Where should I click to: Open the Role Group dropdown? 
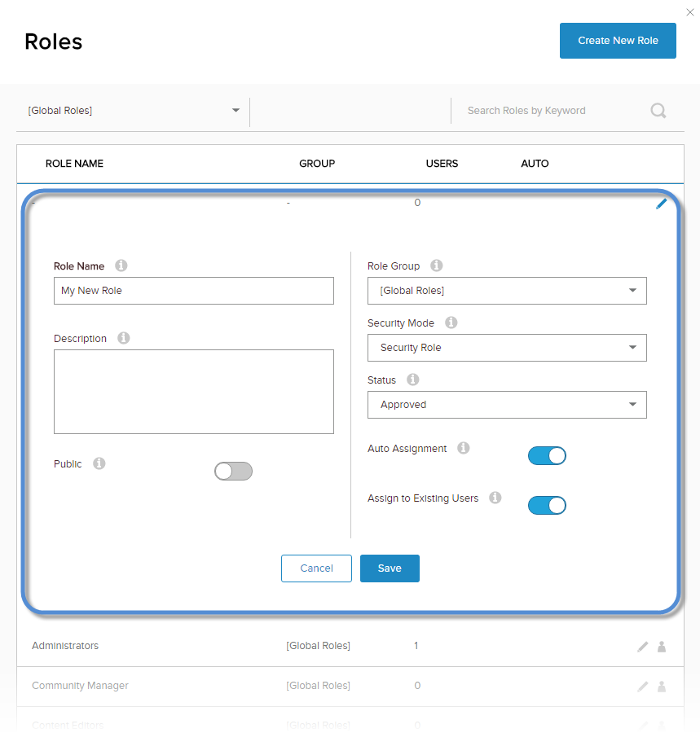tap(507, 291)
